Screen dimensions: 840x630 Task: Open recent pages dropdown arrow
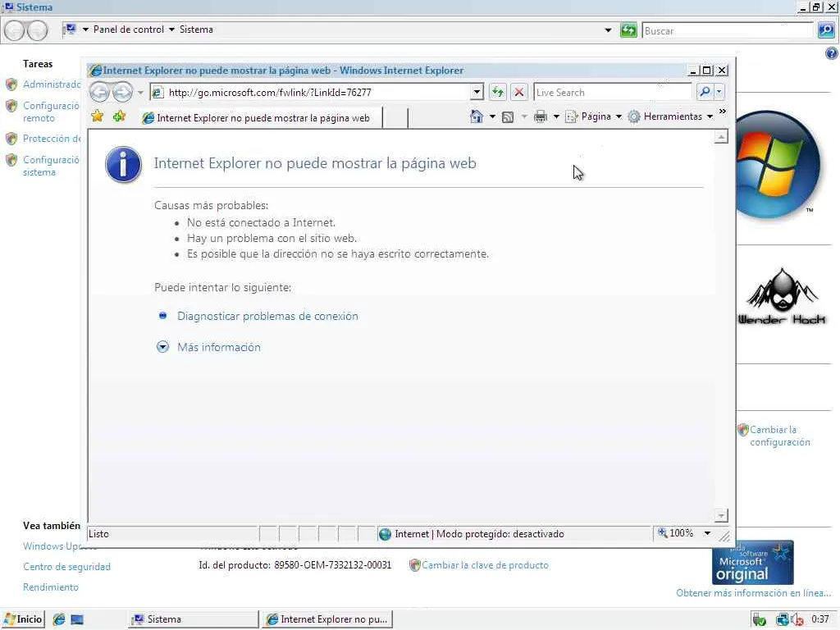[x=140, y=93]
